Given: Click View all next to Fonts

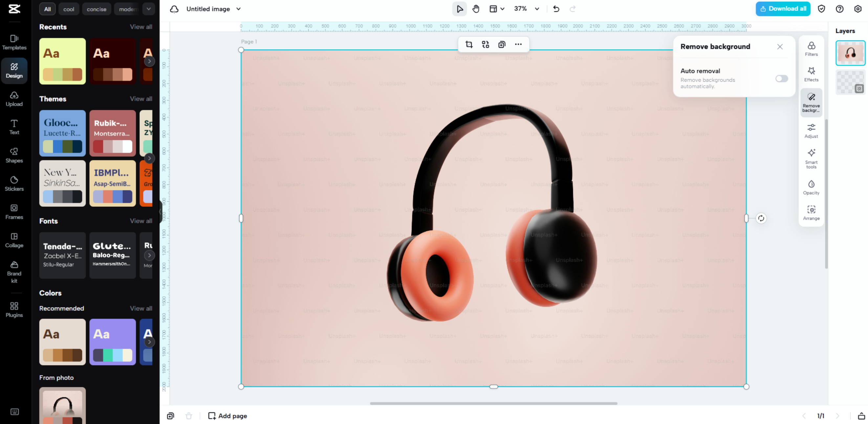Looking at the screenshot, I should (141, 221).
